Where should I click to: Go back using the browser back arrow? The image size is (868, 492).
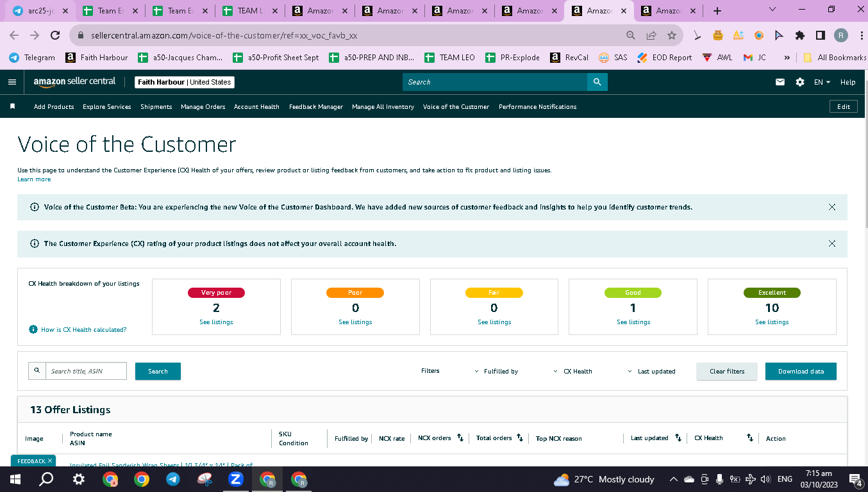pyautogui.click(x=15, y=35)
